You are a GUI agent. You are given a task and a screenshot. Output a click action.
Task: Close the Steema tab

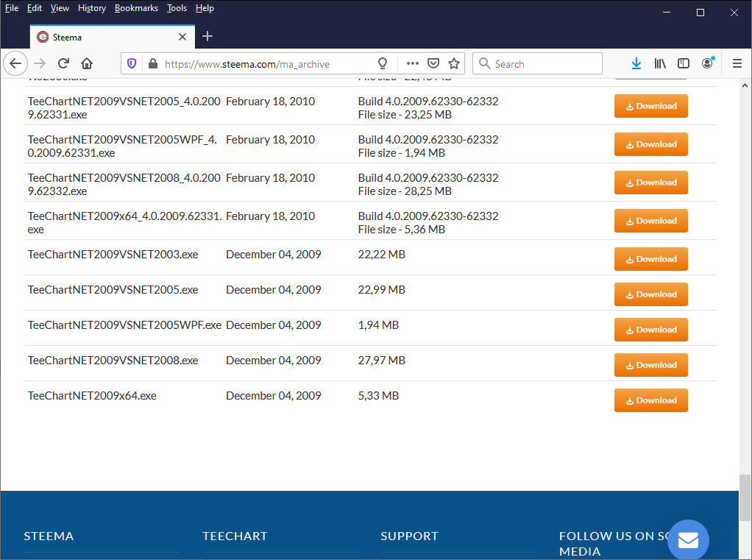[x=182, y=37]
